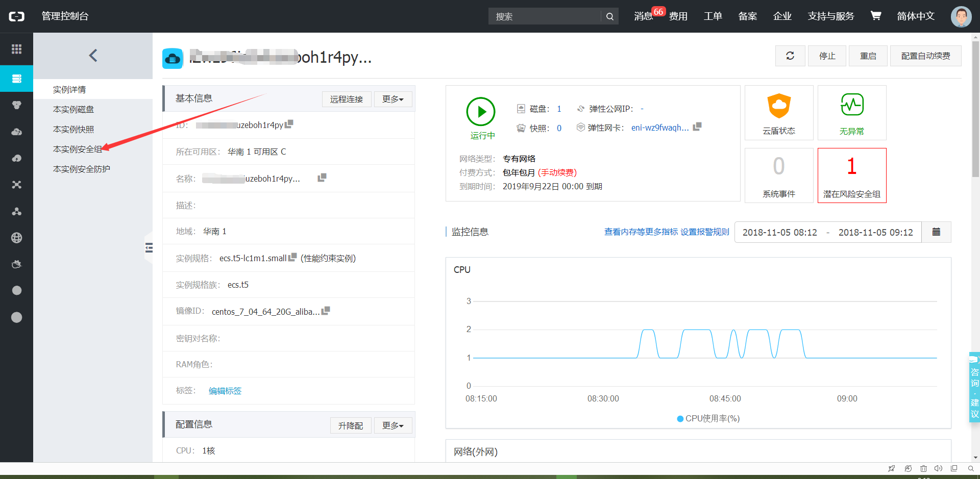Open 备案 in top bar
Image resolution: width=980 pixels, height=479 pixels.
[748, 16]
